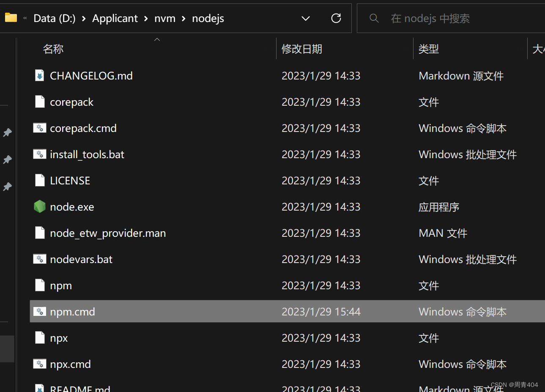Sort by the 类型 column header
Image resolution: width=545 pixels, height=392 pixels.
pos(429,49)
